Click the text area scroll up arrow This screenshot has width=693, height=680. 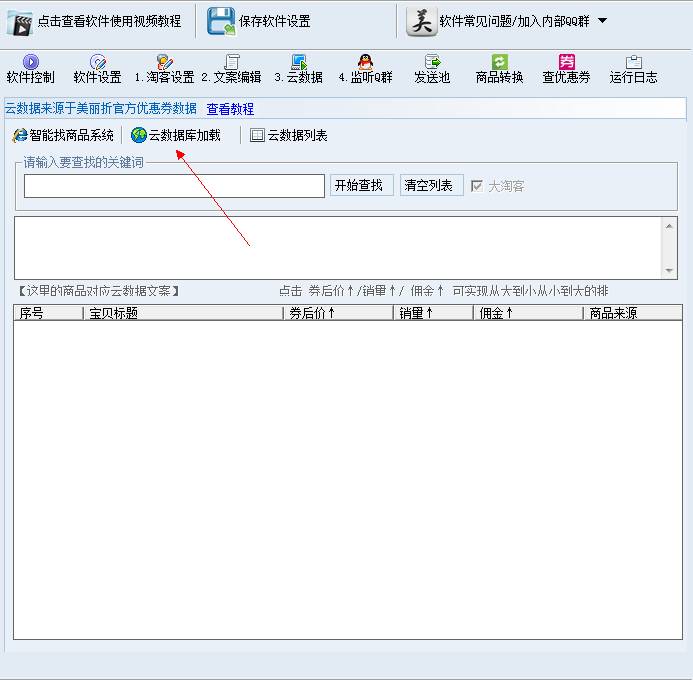coord(669,226)
